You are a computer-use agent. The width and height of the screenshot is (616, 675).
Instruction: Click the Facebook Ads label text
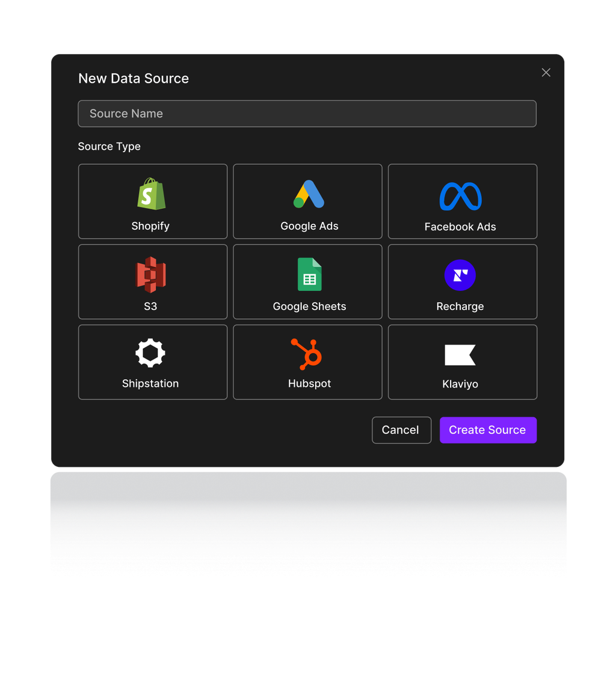(460, 227)
